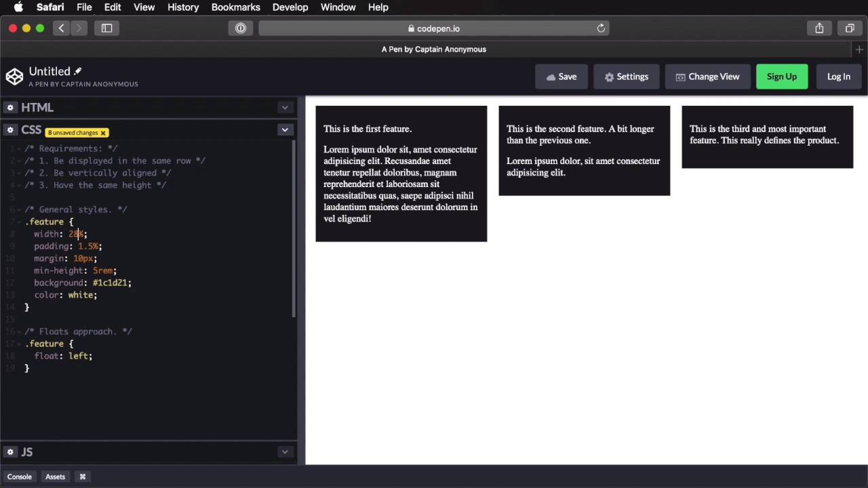868x488 pixels.
Task: Open JS editor settings gear
Action: 10,451
